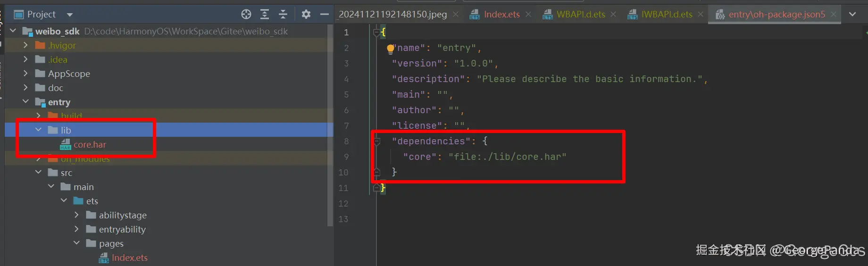Screen dimensions: 868x266
Task: Select the lib folder row
Action: point(169,130)
